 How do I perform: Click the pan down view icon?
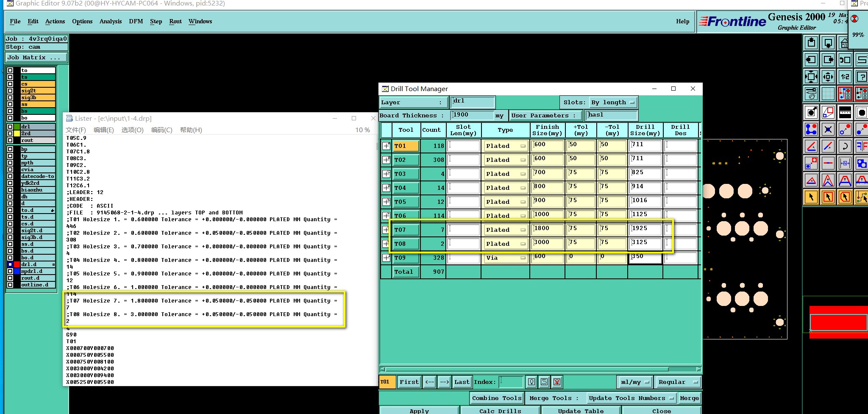[828, 43]
